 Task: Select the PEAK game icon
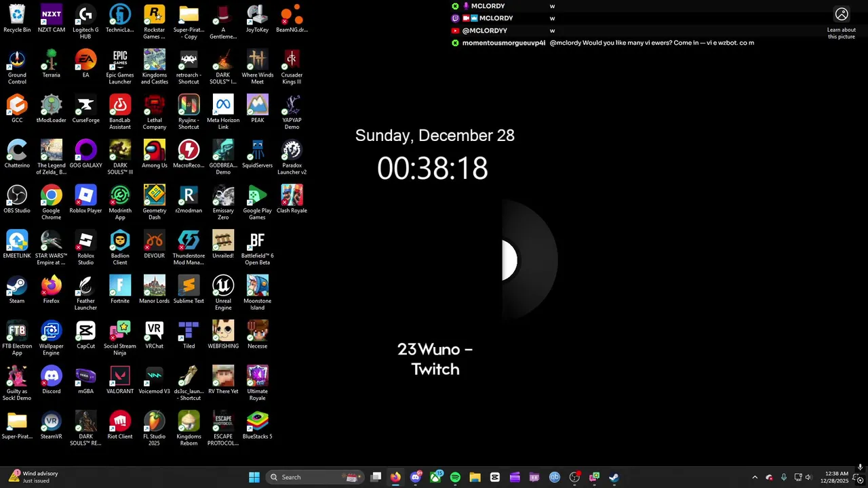tap(258, 109)
